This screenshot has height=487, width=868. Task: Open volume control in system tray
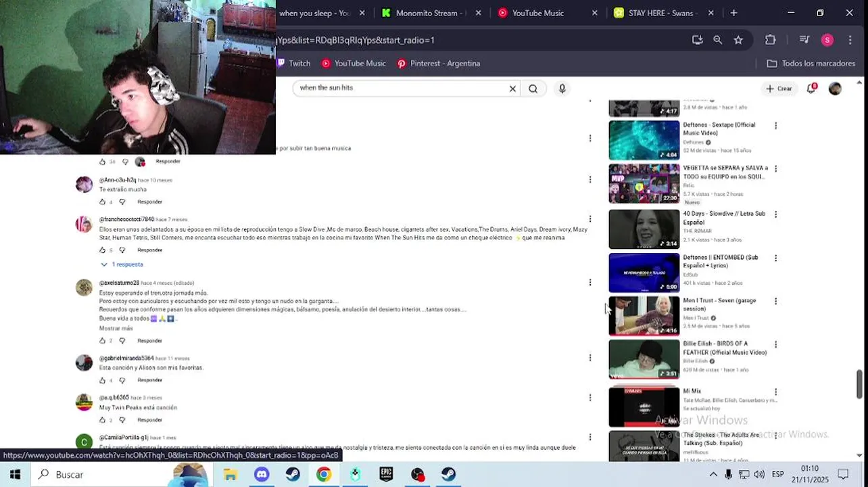[759, 475]
